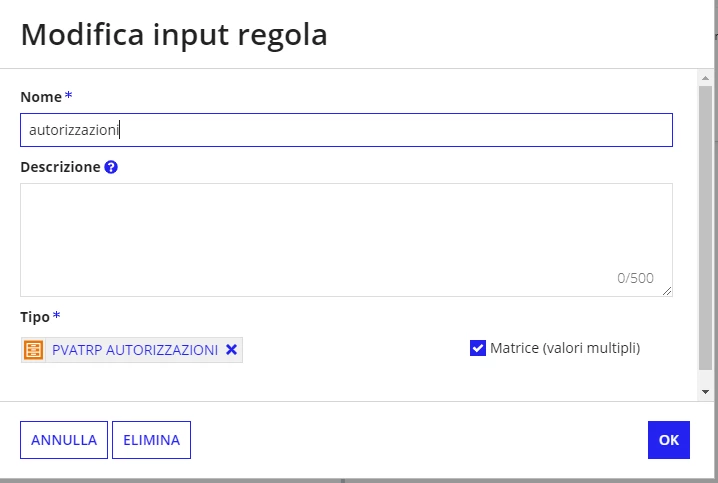Image resolution: width=718 pixels, height=483 pixels.
Task: Click the 0/500 character counter
Action: click(x=635, y=278)
